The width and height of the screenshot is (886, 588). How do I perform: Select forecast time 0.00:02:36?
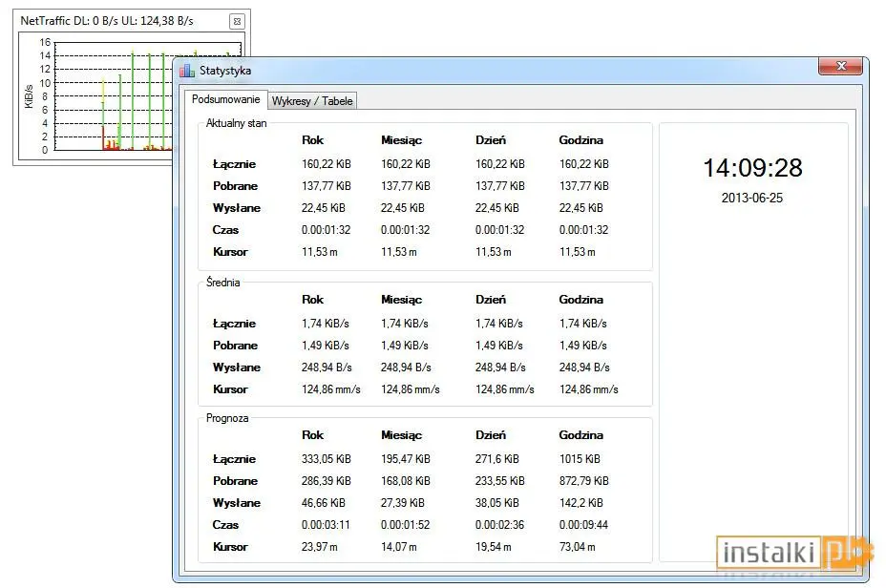(x=499, y=525)
